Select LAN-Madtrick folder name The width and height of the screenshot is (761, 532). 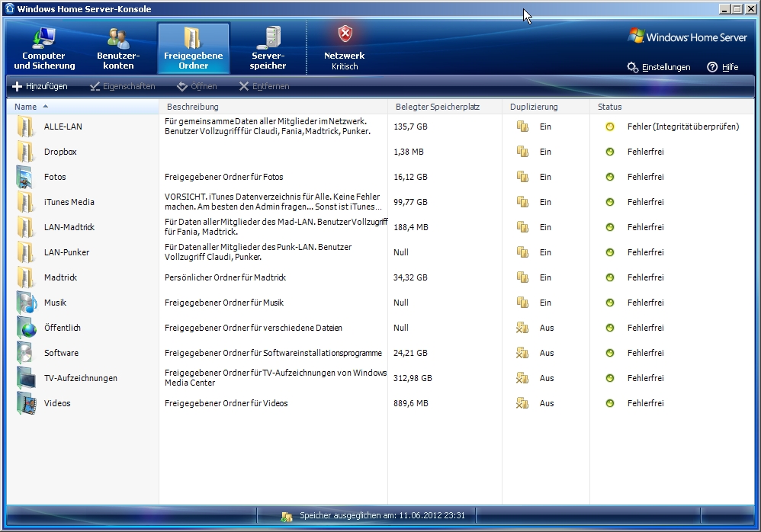pyautogui.click(x=69, y=227)
